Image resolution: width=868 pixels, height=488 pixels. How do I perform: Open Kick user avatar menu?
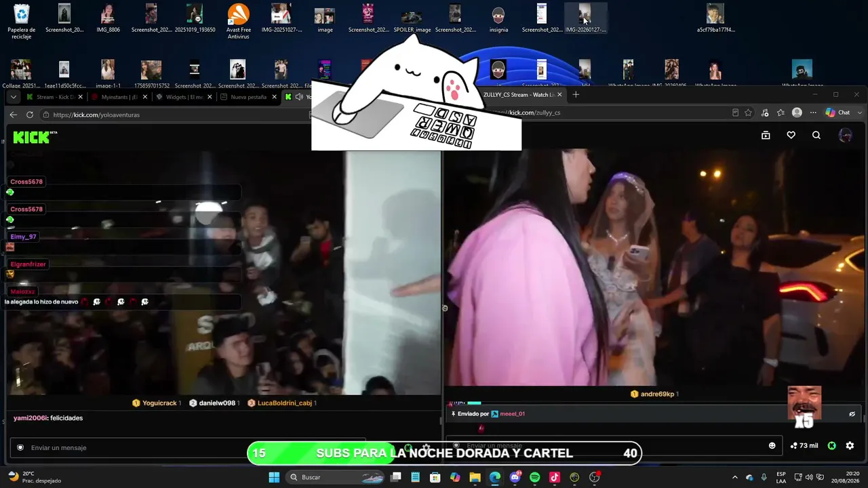tap(846, 136)
